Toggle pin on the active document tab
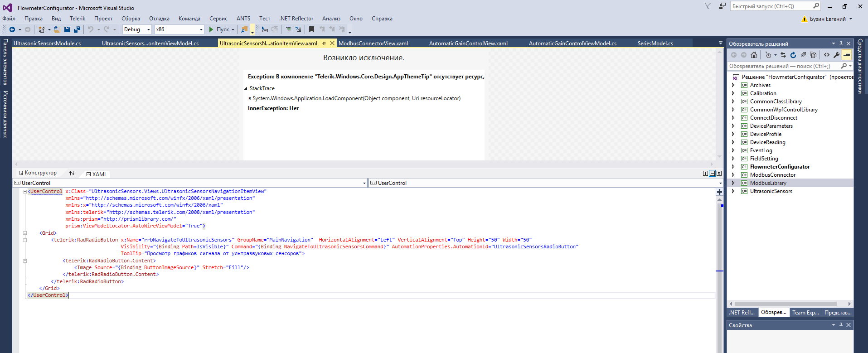This screenshot has width=868, height=353. pyautogui.click(x=324, y=44)
